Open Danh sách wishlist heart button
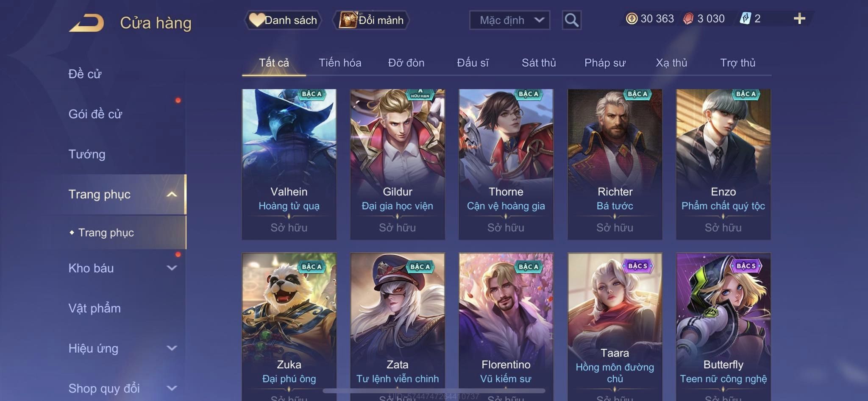Image resolution: width=868 pixels, height=401 pixels. point(283,20)
